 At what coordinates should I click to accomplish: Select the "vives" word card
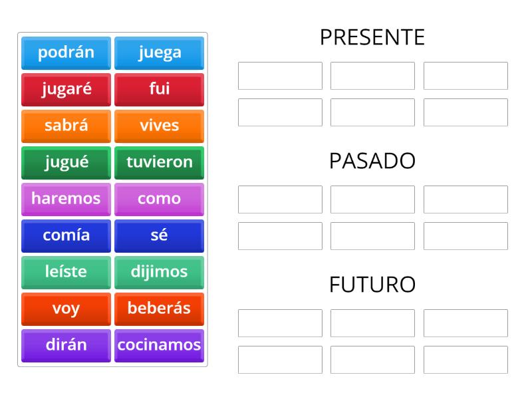(159, 126)
